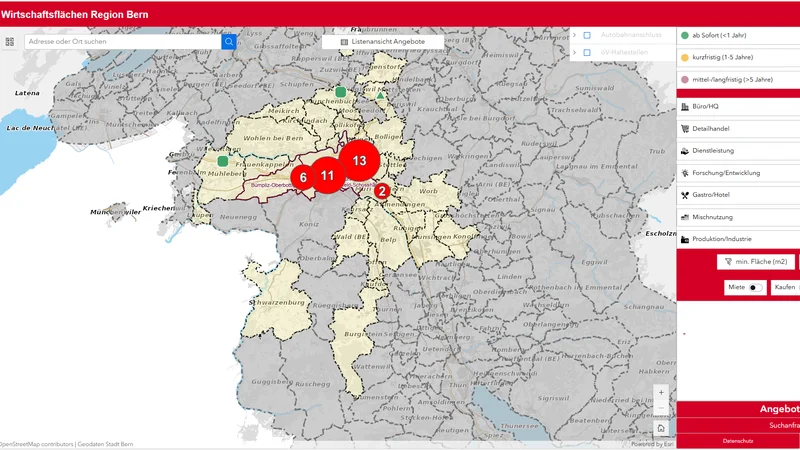
Task: Select the 'Mischnutzung' usage filter text
Action: [712, 217]
